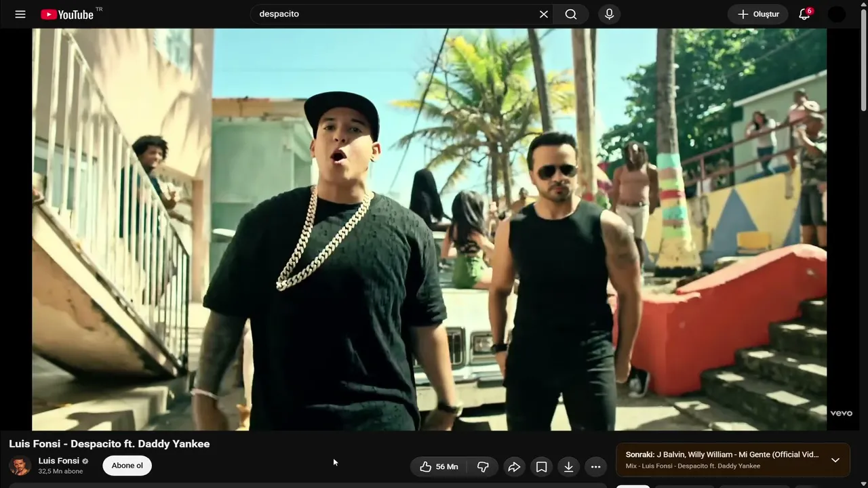Open Luis Fonsi channel avatar

click(20, 466)
